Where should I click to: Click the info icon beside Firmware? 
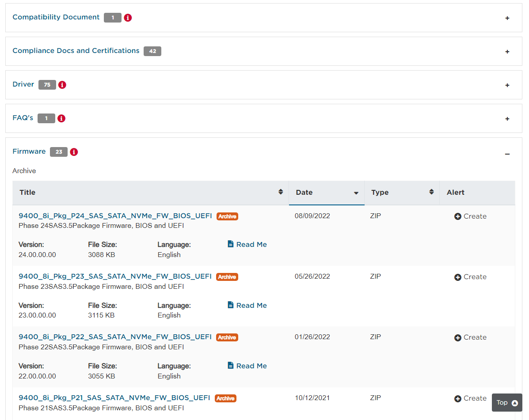pos(74,152)
